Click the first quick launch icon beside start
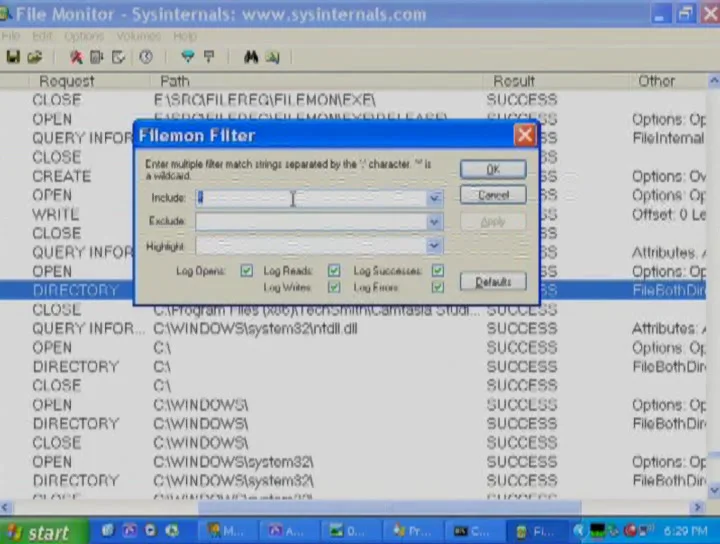720x544 pixels. coord(107,531)
